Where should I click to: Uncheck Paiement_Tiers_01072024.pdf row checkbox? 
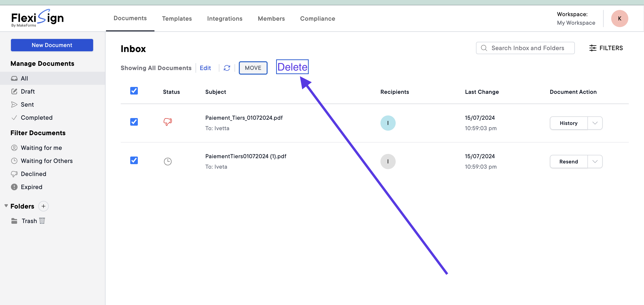coord(134,122)
